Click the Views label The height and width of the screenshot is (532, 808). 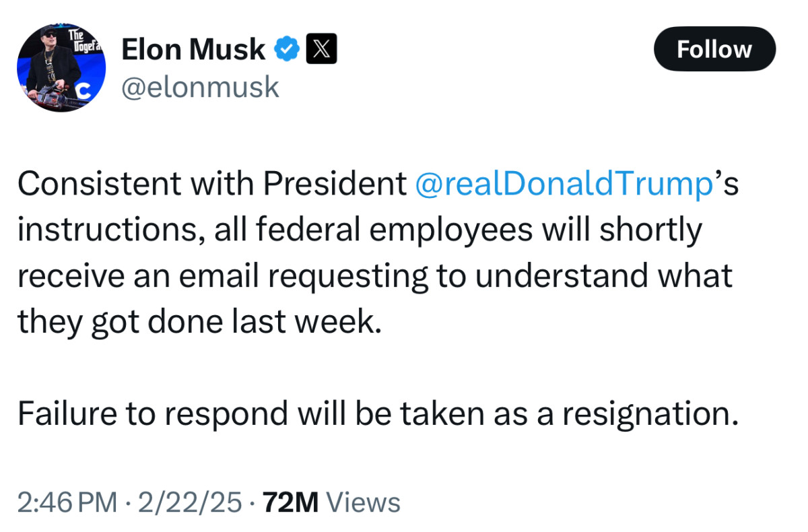tap(364, 502)
